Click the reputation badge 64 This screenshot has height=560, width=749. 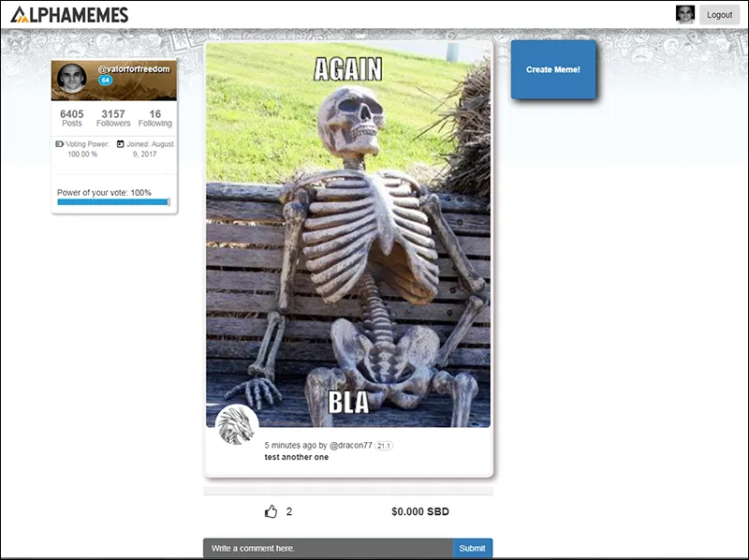[105, 81]
